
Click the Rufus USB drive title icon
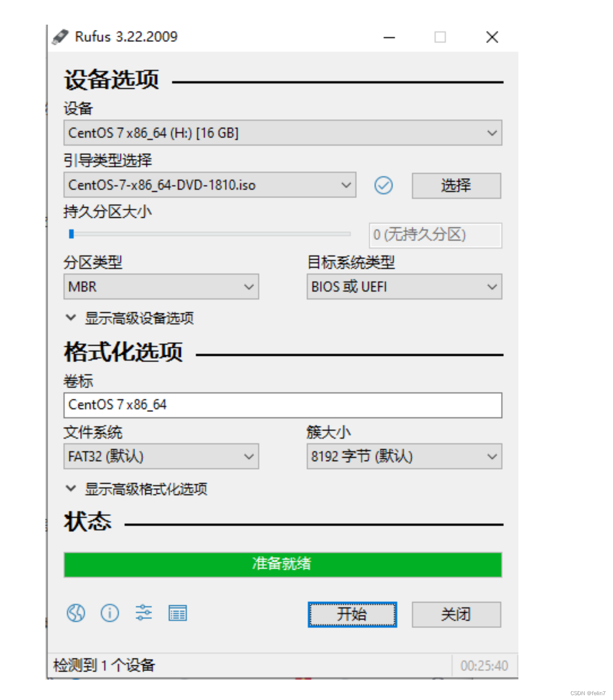point(60,37)
